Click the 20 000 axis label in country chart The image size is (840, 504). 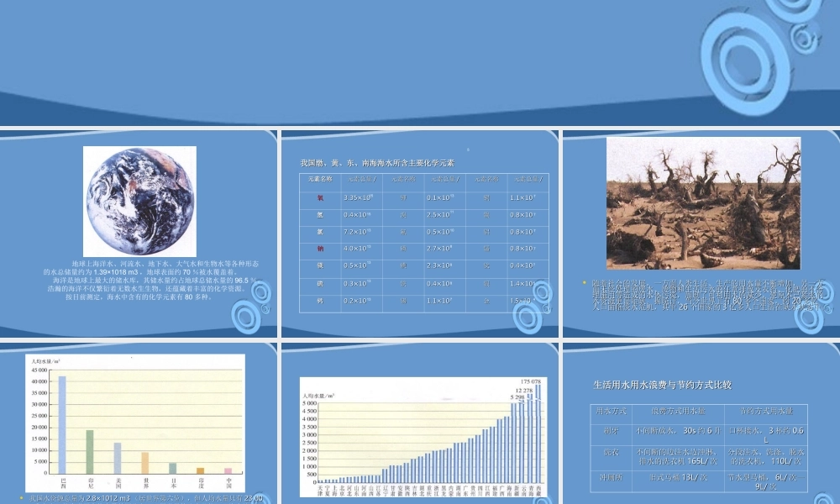(x=39, y=428)
